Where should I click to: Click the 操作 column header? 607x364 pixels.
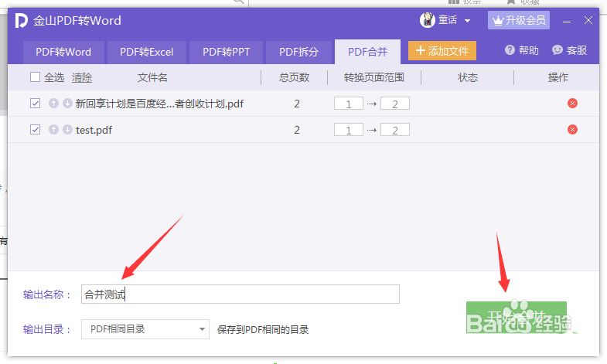558,77
